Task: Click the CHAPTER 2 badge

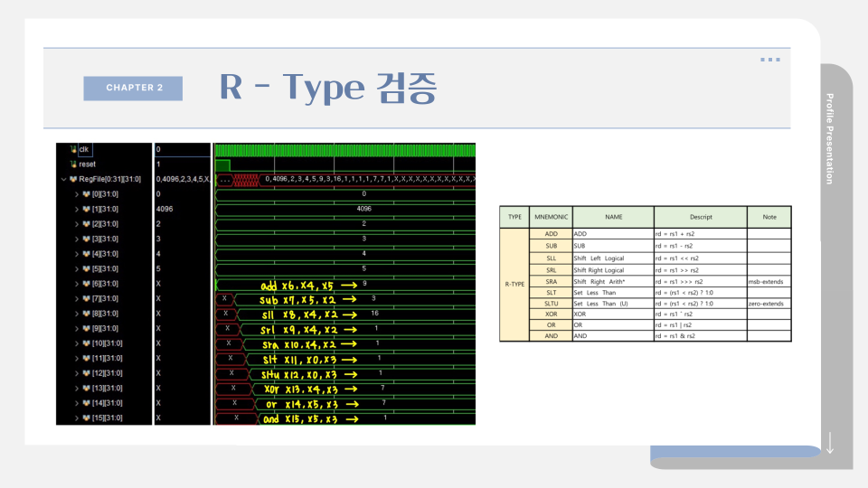Action: 133,88
